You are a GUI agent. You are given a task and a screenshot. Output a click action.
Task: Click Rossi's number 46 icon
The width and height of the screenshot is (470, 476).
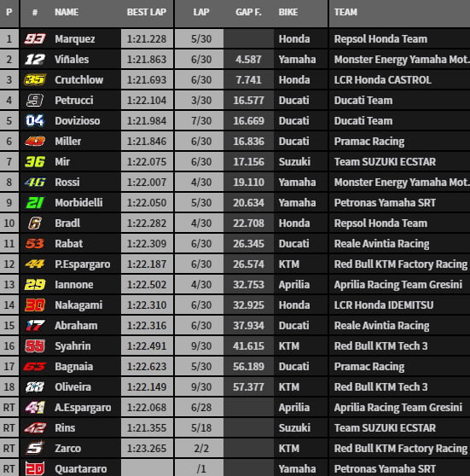coord(35,183)
